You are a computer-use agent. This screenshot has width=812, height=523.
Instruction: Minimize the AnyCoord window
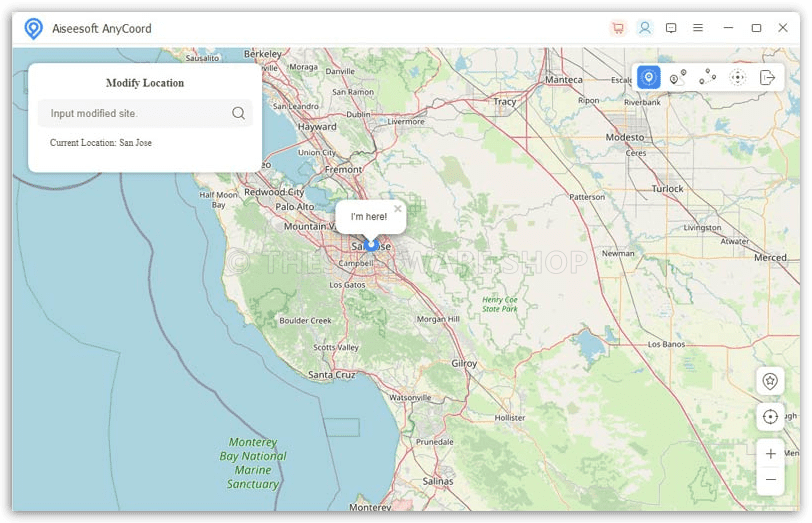click(729, 28)
